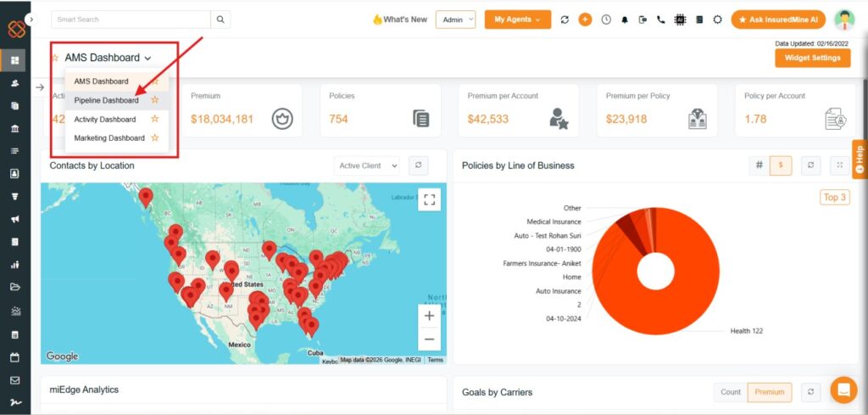868x415 pixels.
Task: Switch policies chart to dollar view
Action: pos(781,165)
